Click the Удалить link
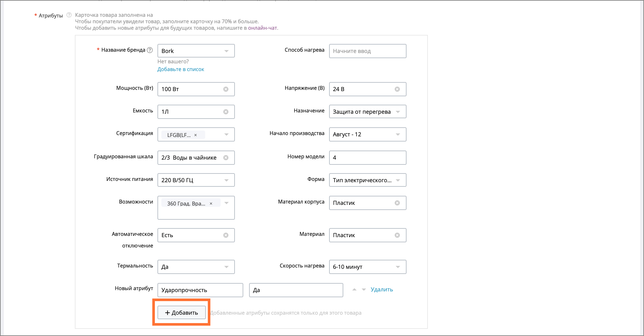Screen dimensions: 644x336 click(x=382, y=289)
